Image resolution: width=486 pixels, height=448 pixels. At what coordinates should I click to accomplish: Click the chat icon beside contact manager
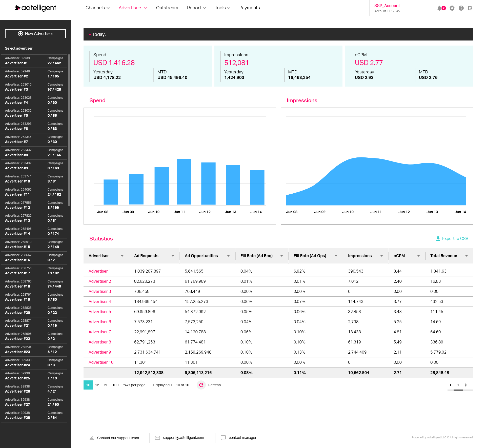[x=224, y=438]
